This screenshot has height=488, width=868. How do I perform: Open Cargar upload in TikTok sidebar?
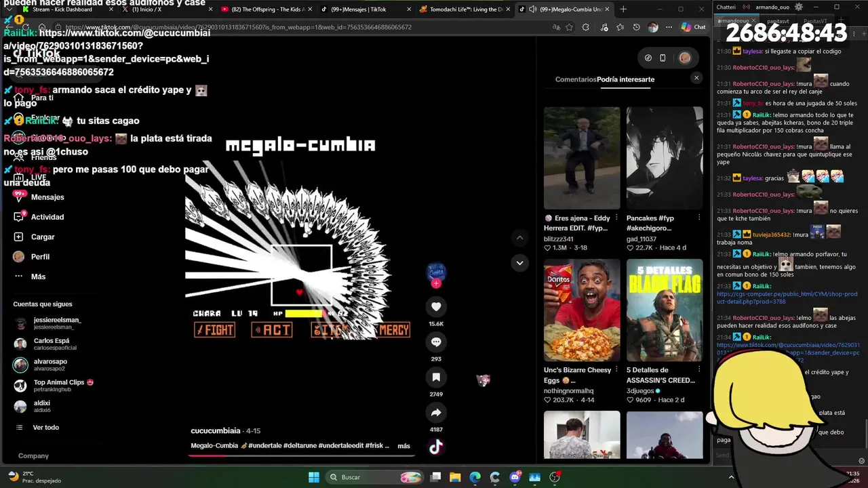pos(43,237)
